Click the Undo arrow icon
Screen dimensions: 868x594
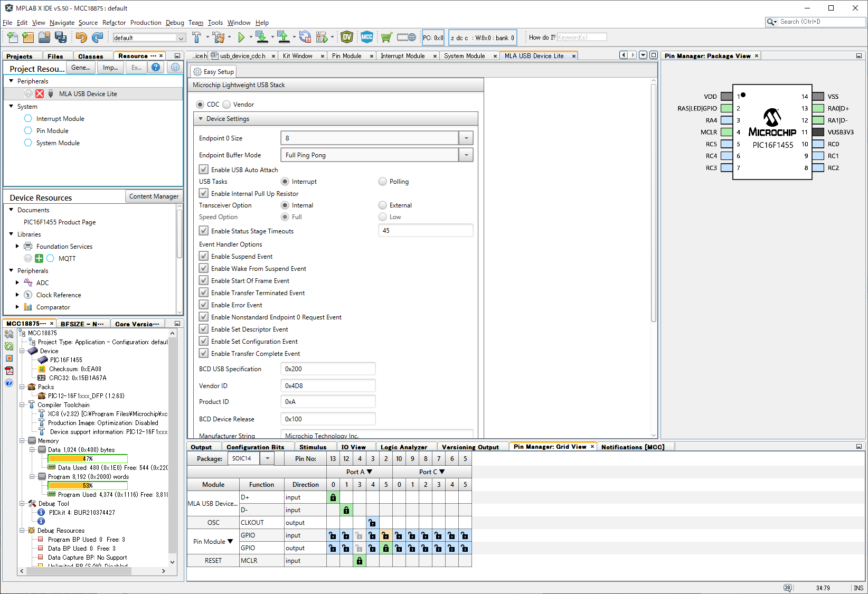pyautogui.click(x=81, y=37)
